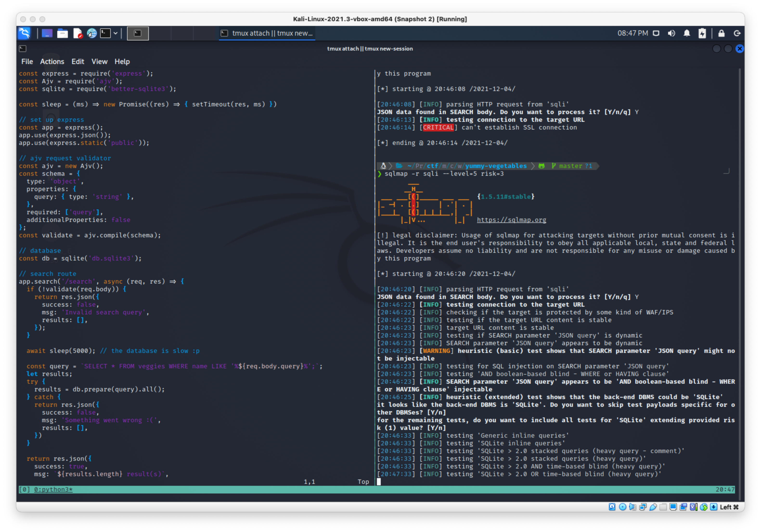The height and width of the screenshot is (532, 761).
Task: Click the 'additionalProperties: false' line
Action: 78,220
